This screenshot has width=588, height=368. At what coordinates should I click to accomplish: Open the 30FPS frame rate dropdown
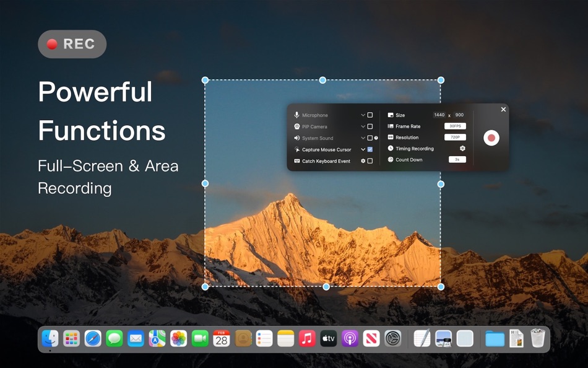click(455, 126)
